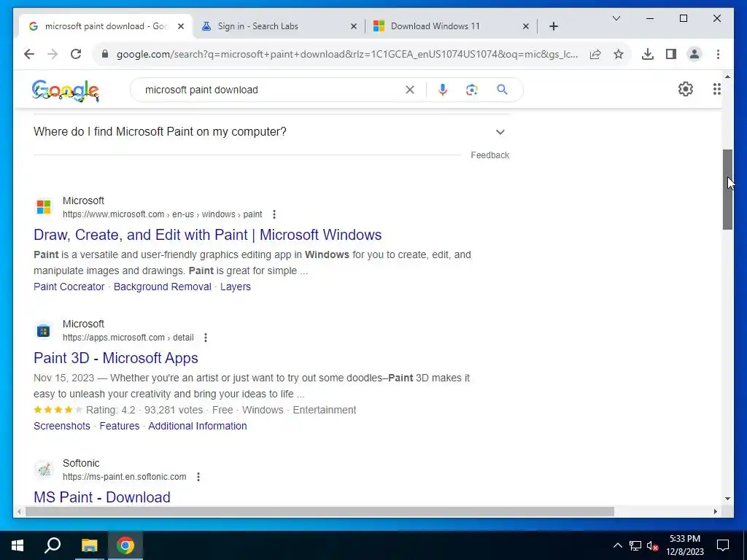This screenshot has height=560, width=747.
Task: Open 'MS Paint - Download' result
Action: 102,497
